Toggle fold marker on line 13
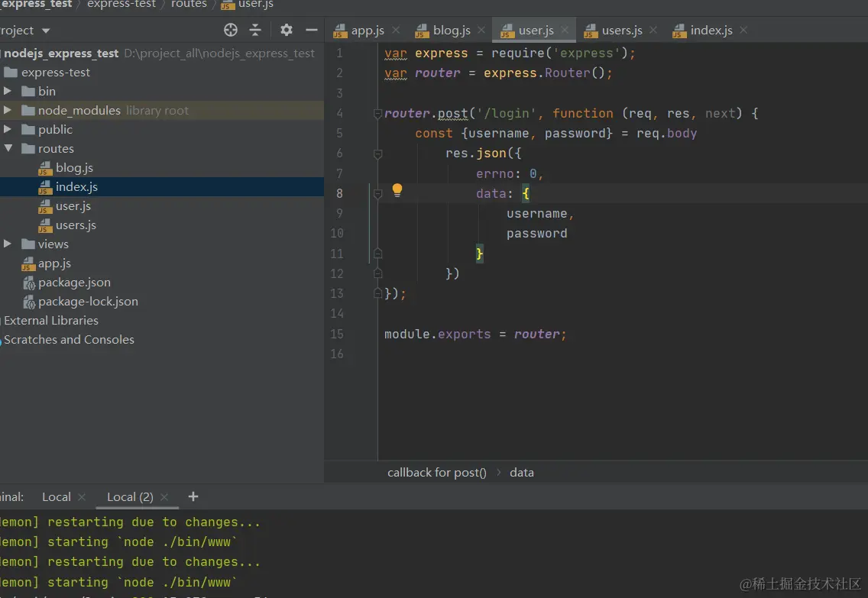 point(377,293)
